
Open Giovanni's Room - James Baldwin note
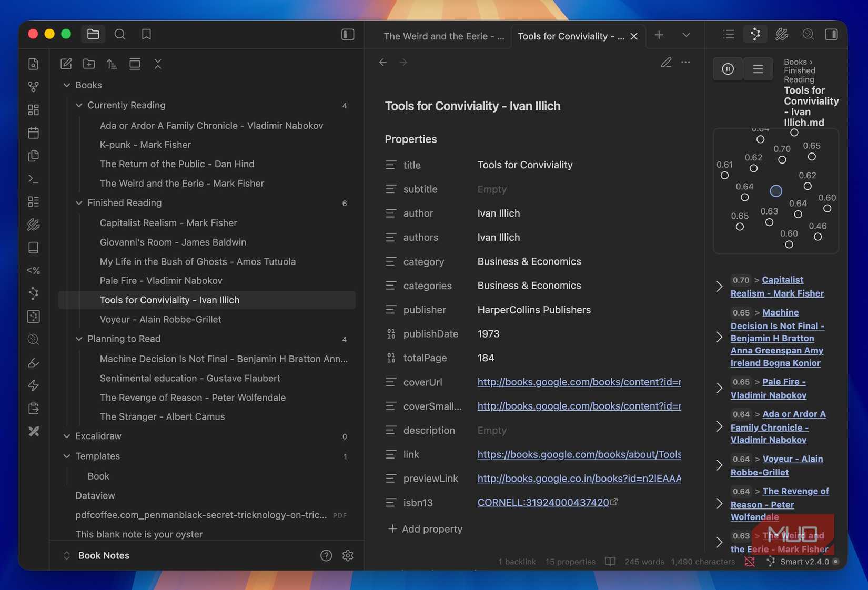173,242
